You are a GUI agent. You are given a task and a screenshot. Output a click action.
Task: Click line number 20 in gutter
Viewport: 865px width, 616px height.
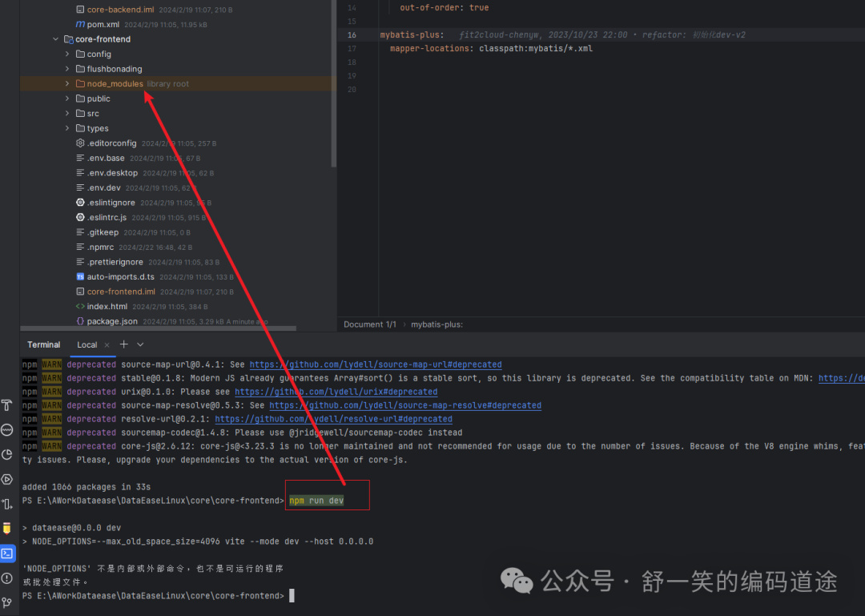[x=352, y=90]
